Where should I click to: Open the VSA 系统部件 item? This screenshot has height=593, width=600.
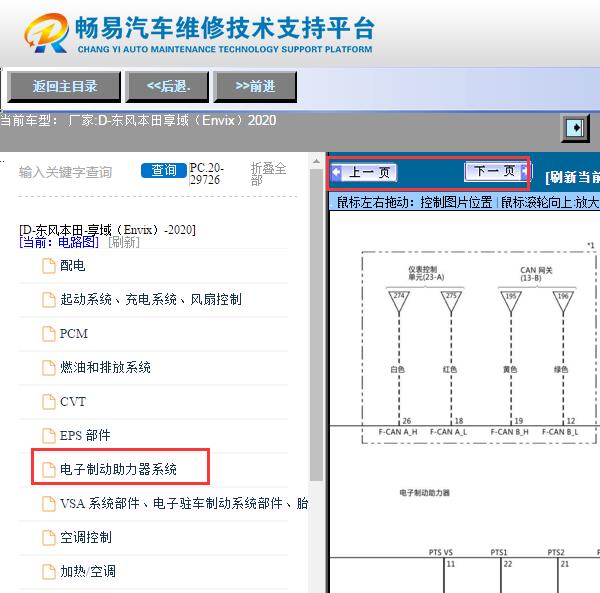pos(184,503)
